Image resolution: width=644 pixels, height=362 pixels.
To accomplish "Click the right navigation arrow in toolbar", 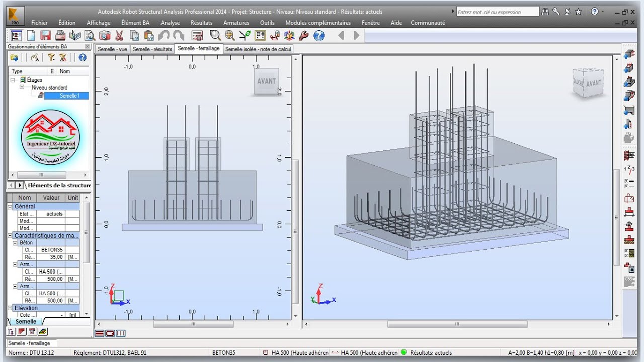I will pyautogui.click(x=356, y=35).
